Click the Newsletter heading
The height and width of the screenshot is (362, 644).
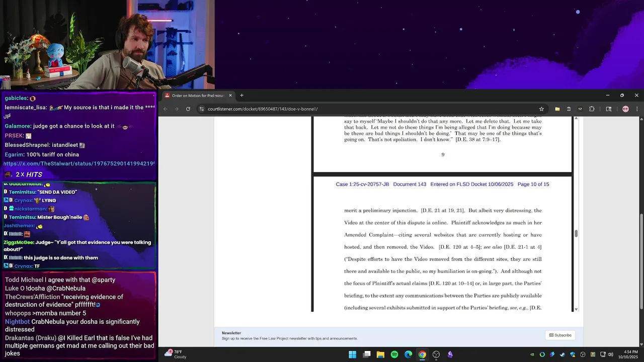(x=231, y=333)
